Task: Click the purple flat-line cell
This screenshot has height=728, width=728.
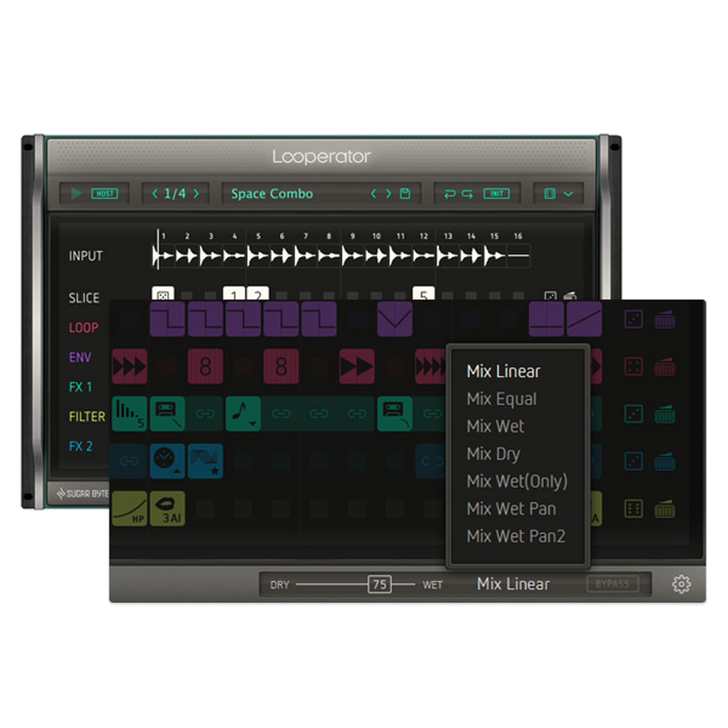Action: tap(547, 319)
